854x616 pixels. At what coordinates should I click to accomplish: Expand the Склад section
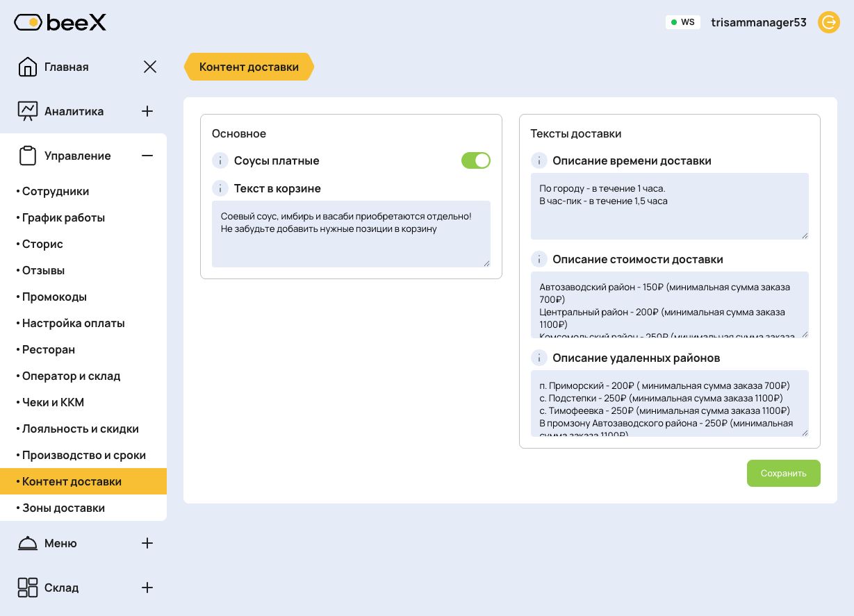coord(147,588)
